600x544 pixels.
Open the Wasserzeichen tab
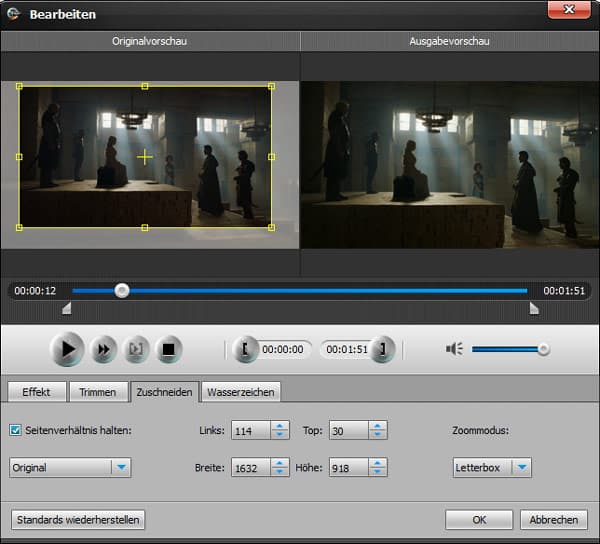(241, 392)
